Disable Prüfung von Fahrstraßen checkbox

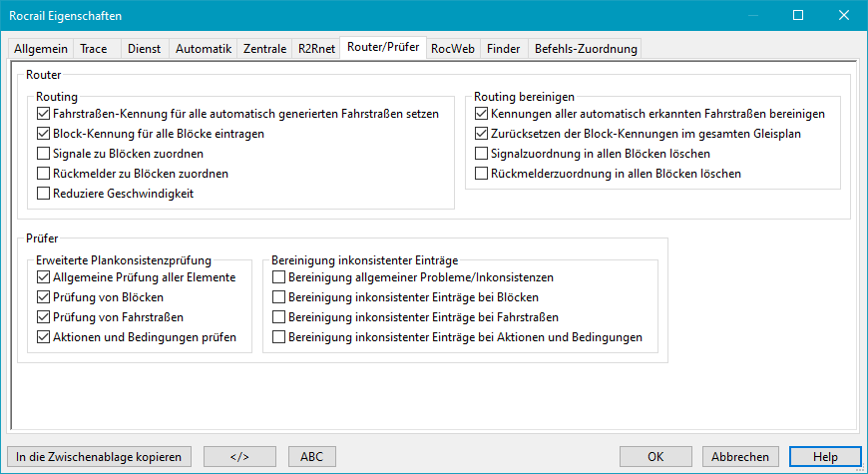pyautogui.click(x=43, y=317)
